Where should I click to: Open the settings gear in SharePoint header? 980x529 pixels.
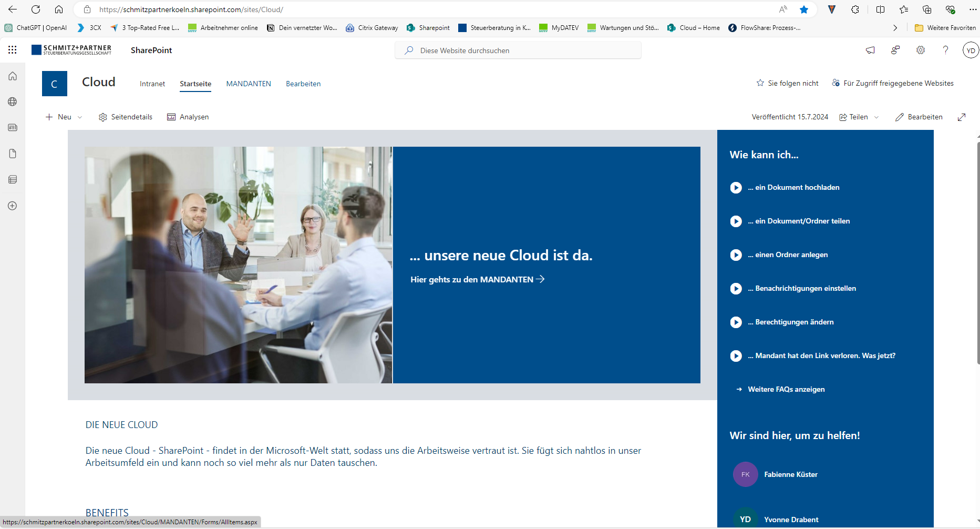click(x=921, y=50)
